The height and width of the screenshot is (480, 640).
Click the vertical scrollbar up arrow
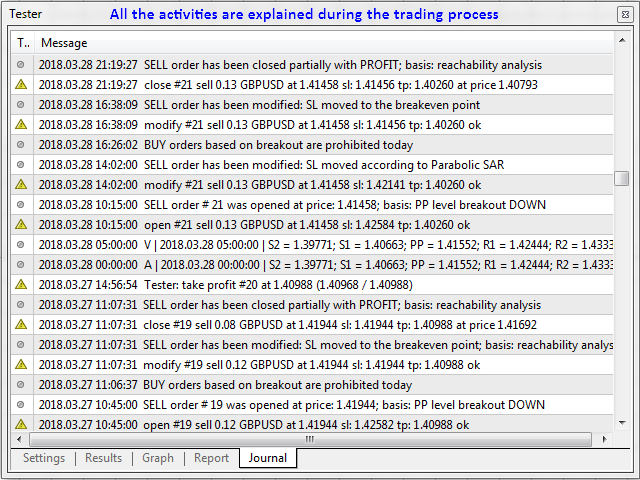622,40
